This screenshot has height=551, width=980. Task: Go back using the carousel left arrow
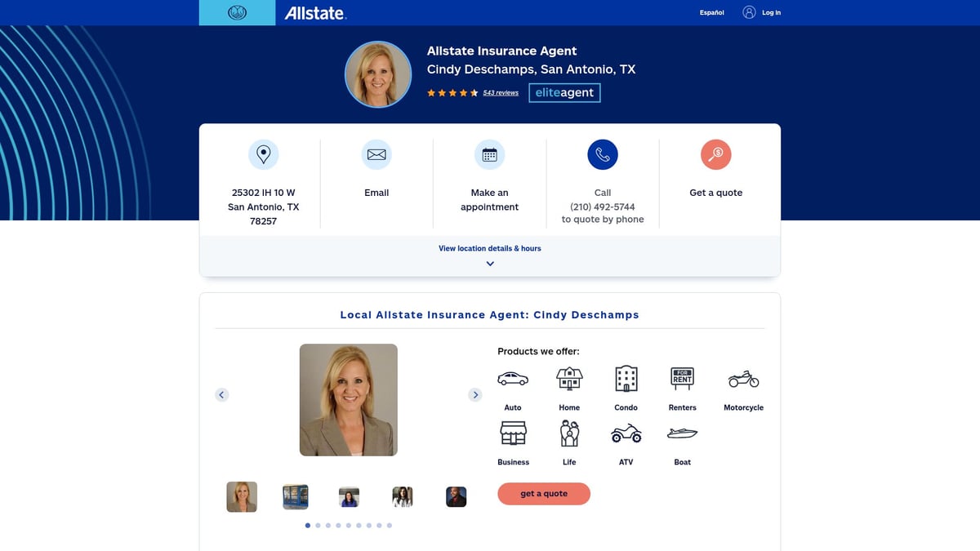point(221,394)
